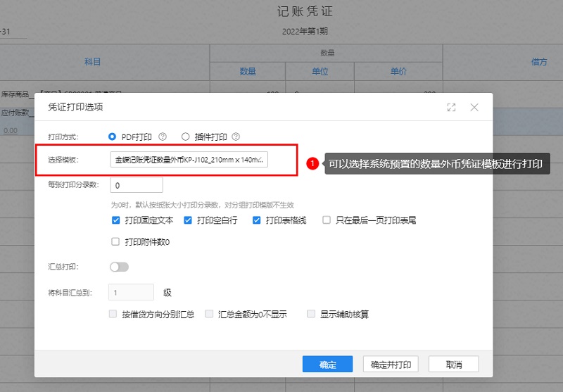This screenshot has height=392, width=563.
Task: Uncheck 打印固定文本 checkbox
Action: point(116,220)
